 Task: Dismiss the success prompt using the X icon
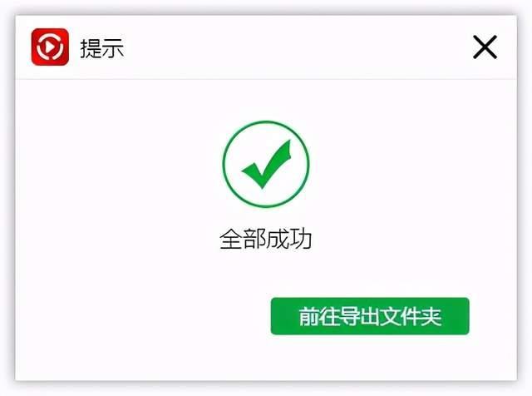[x=485, y=47]
